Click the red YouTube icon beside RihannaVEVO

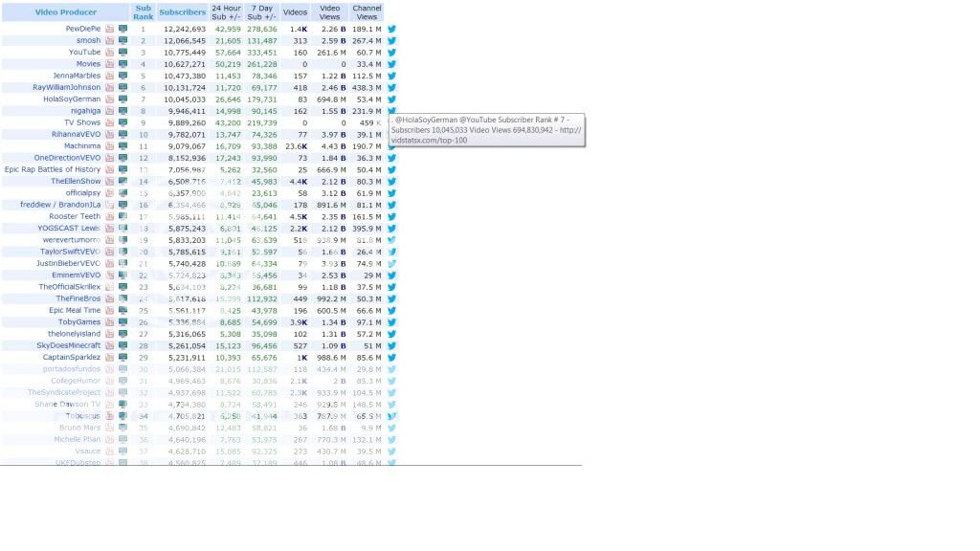pos(110,134)
